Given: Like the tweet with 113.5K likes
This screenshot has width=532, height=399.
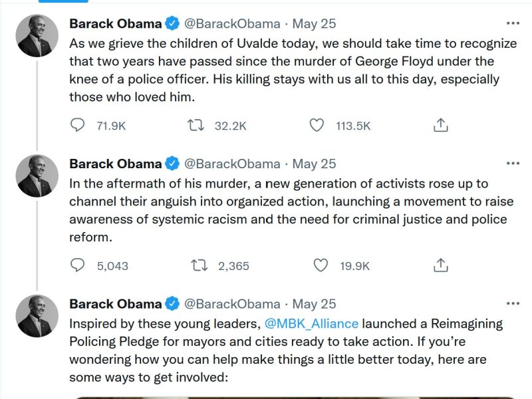Looking at the screenshot, I should pyautogui.click(x=318, y=125).
